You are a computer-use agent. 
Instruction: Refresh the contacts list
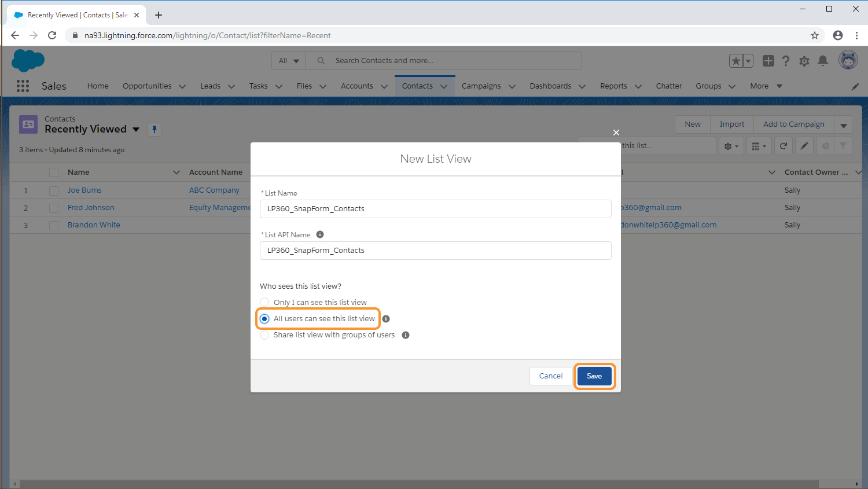[784, 146]
